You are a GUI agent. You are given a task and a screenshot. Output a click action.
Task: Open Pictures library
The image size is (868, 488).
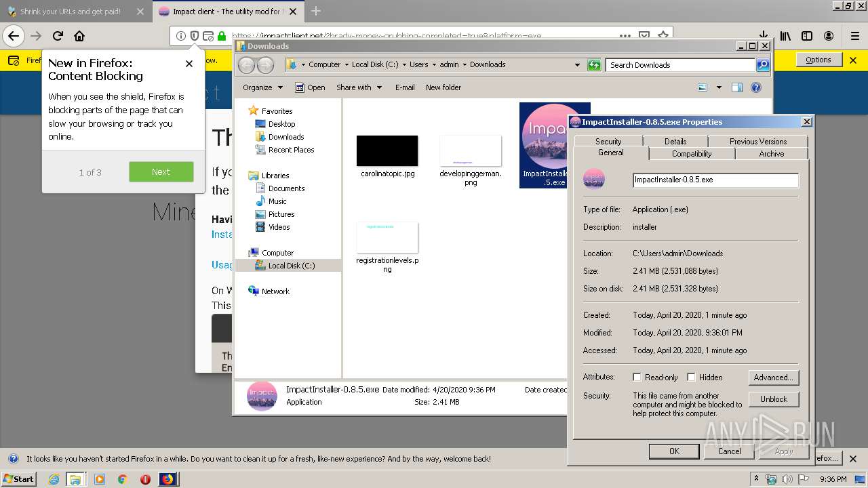coord(281,214)
